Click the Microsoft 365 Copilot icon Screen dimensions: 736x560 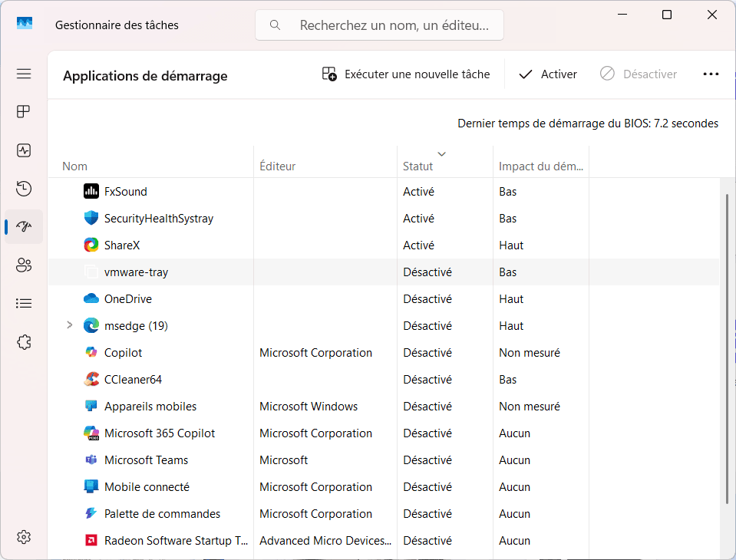point(91,433)
